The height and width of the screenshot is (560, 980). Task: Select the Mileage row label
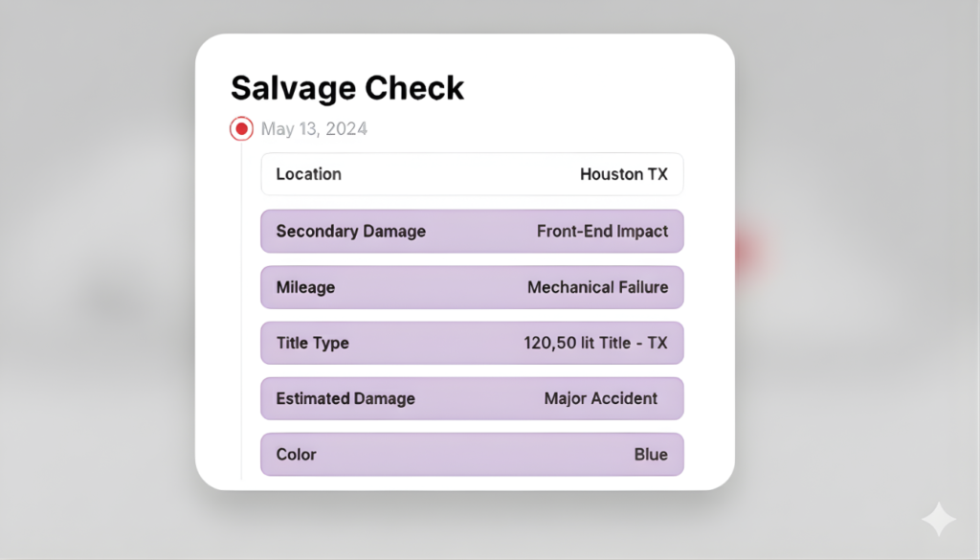tap(305, 287)
